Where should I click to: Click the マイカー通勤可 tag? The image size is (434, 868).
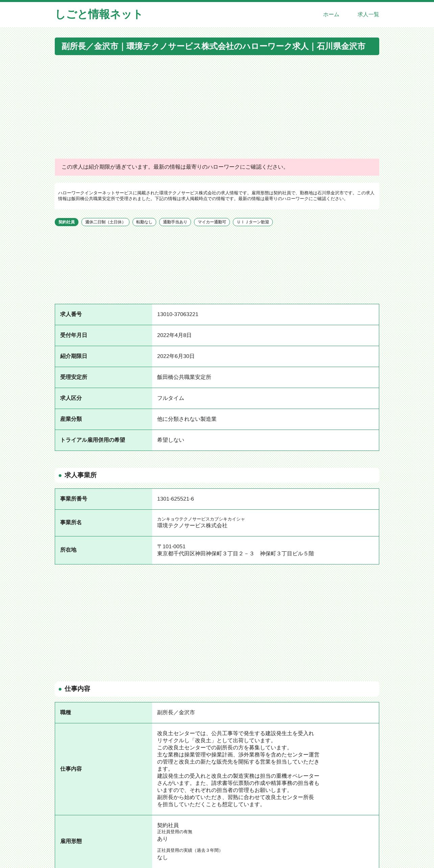tap(212, 222)
